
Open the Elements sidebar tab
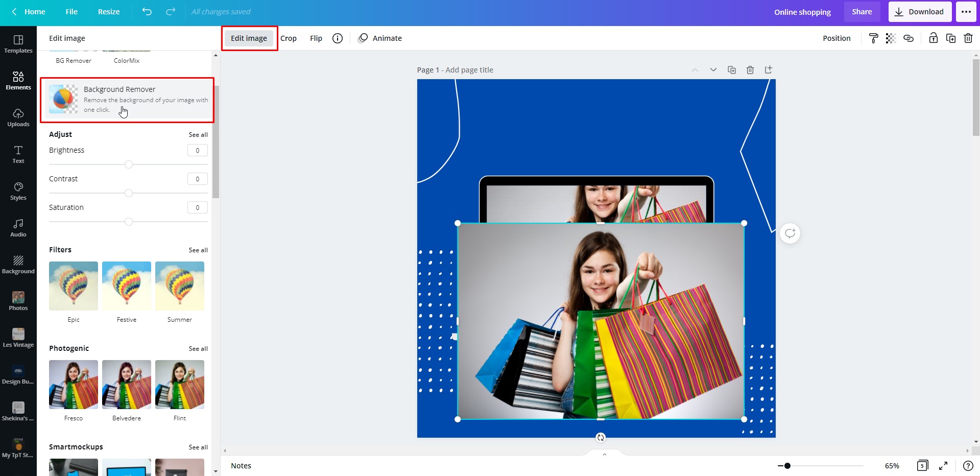(x=18, y=81)
